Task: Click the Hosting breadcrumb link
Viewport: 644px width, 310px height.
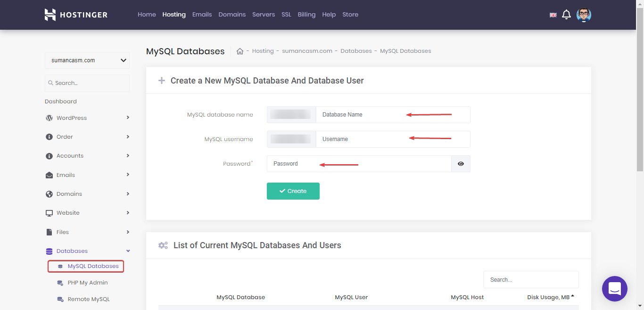Action: 263,51
